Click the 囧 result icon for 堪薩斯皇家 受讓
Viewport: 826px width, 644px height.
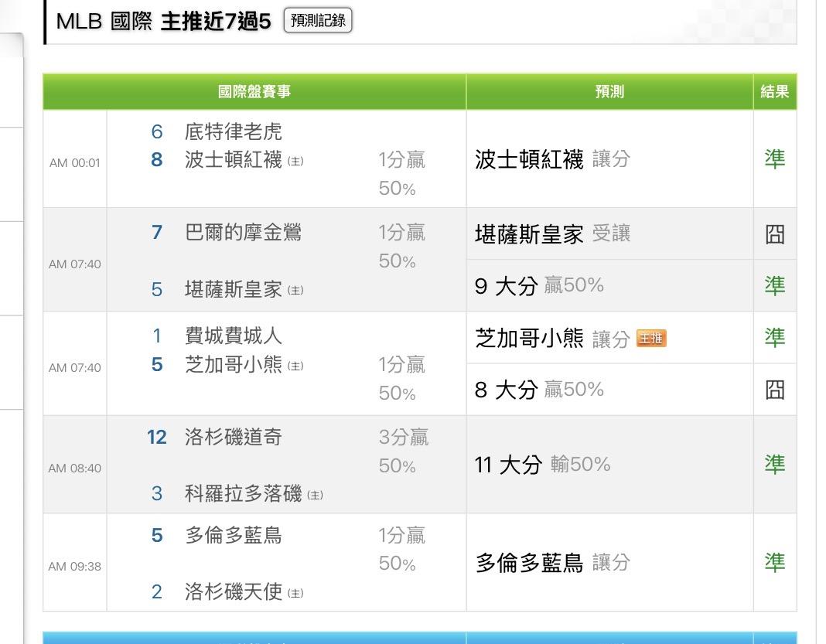[x=774, y=233]
